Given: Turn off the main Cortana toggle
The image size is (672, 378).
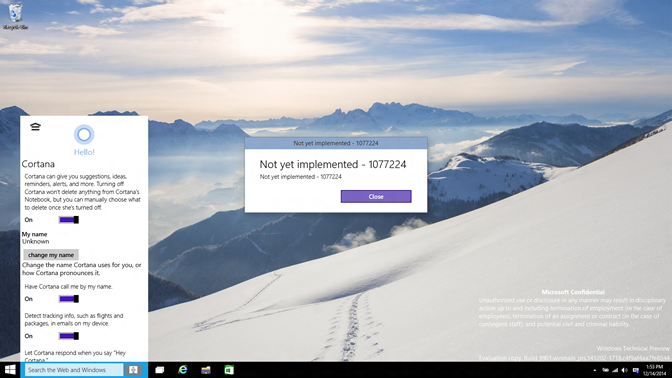Looking at the screenshot, I should (x=69, y=220).
